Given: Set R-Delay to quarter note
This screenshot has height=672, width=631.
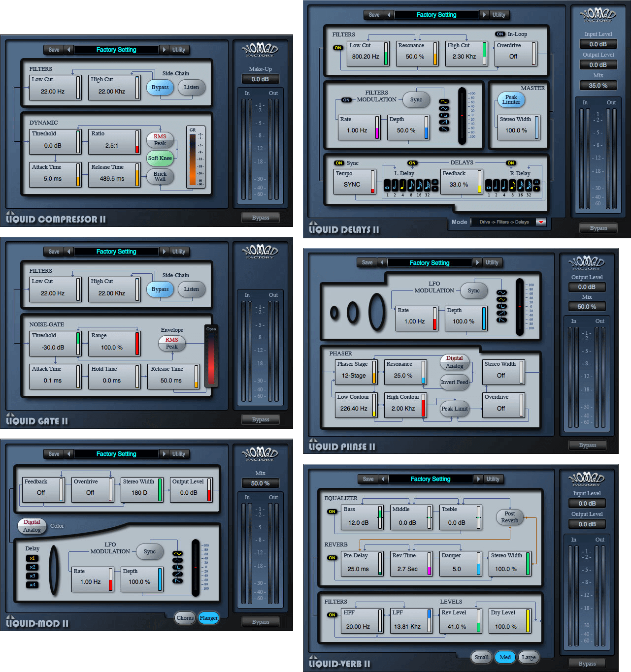Looking at the screenshot, I should coord(504,185).
